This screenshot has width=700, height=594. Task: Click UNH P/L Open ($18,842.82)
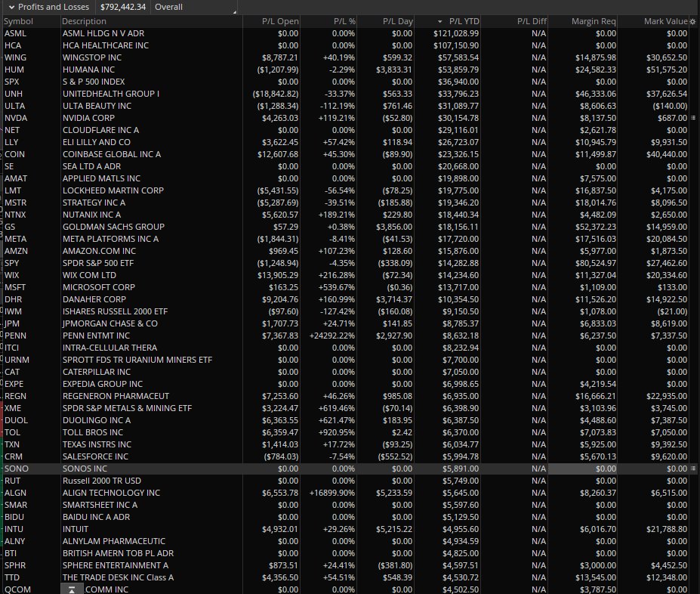coord(276,94)
